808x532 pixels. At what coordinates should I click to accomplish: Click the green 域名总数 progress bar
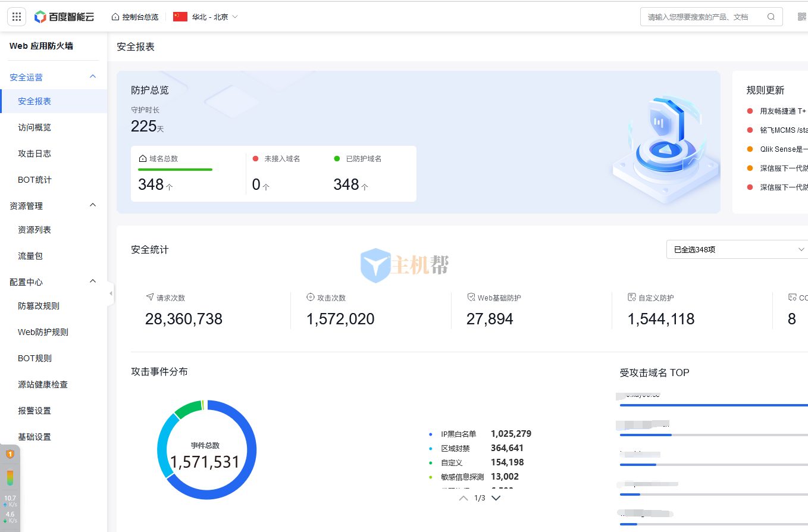175,170
